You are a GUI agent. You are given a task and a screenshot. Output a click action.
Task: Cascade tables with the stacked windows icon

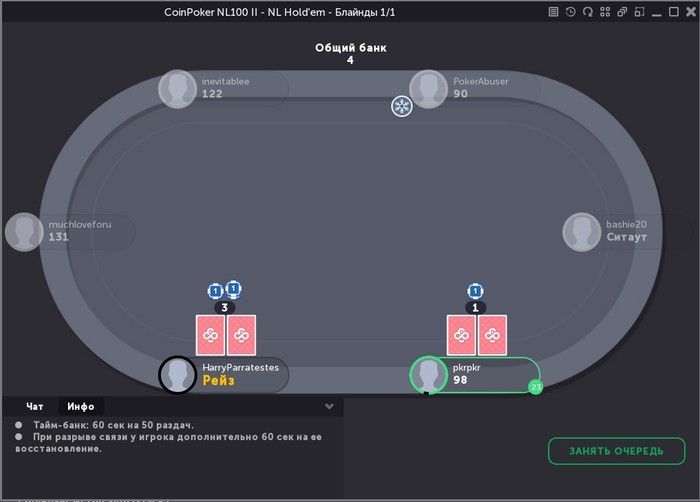622,12
